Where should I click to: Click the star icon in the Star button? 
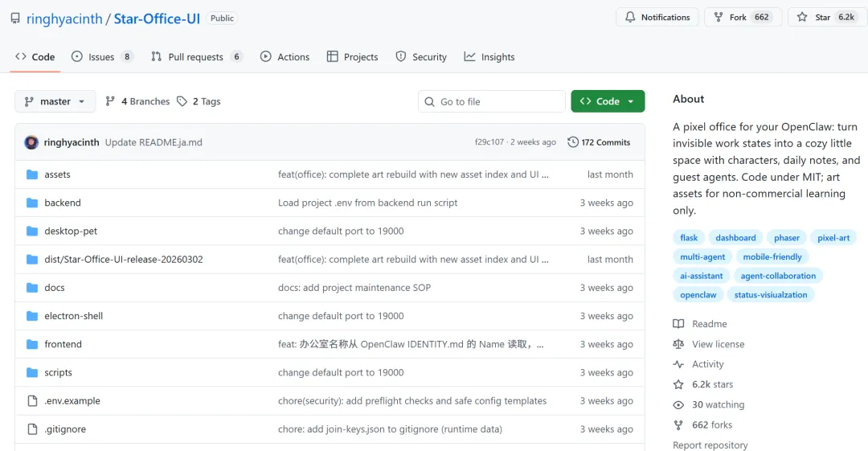point(802,17)
